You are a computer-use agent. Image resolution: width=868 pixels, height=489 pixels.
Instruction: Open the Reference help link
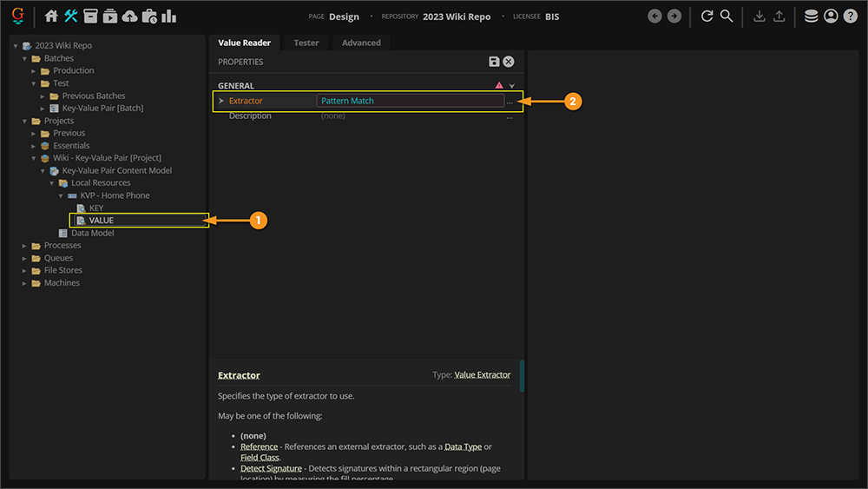pyautogui.click(x=259, y=446)
